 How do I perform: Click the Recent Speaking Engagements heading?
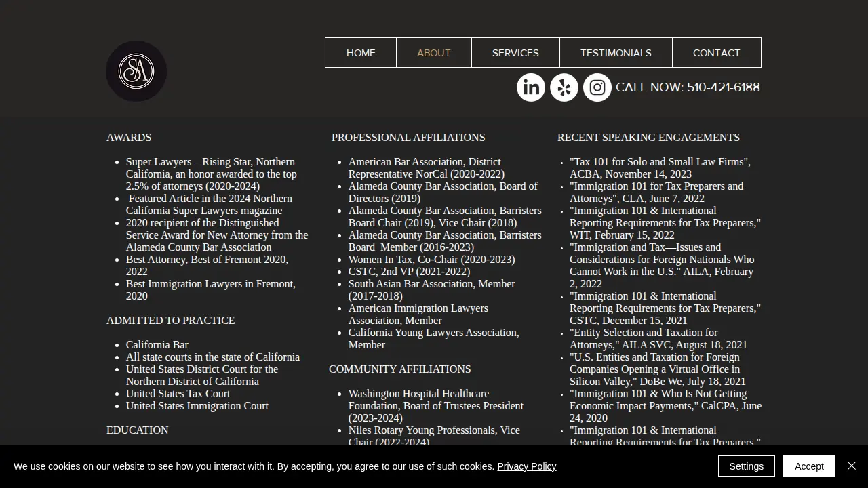tap(648, 138)
